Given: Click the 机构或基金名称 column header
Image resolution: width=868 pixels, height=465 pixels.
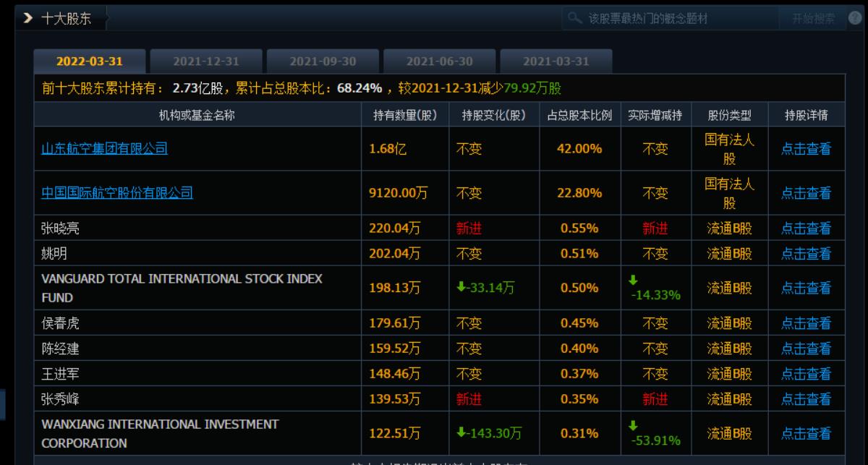Looking at the screenshot, I should [x=197, y=115].
